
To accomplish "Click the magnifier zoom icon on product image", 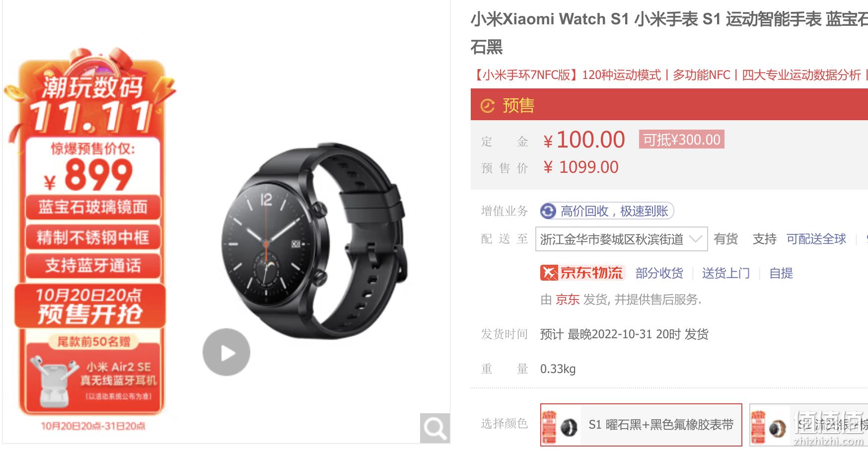I will [x=435, y=428].
